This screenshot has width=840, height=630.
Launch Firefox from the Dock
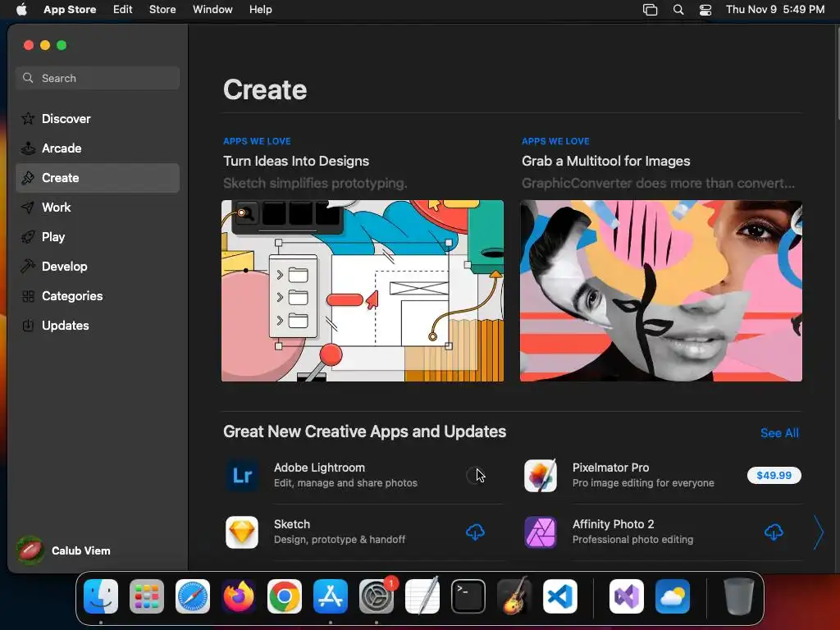tap(239, 596)
